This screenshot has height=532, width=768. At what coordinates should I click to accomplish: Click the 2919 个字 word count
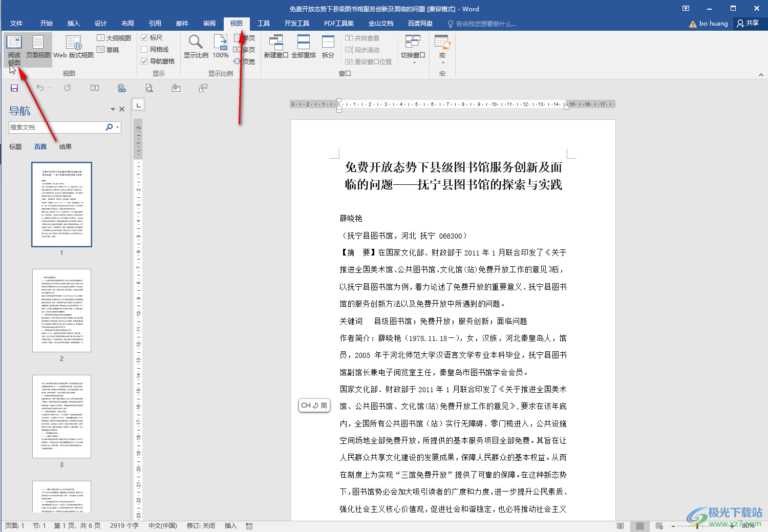point(124,526)
